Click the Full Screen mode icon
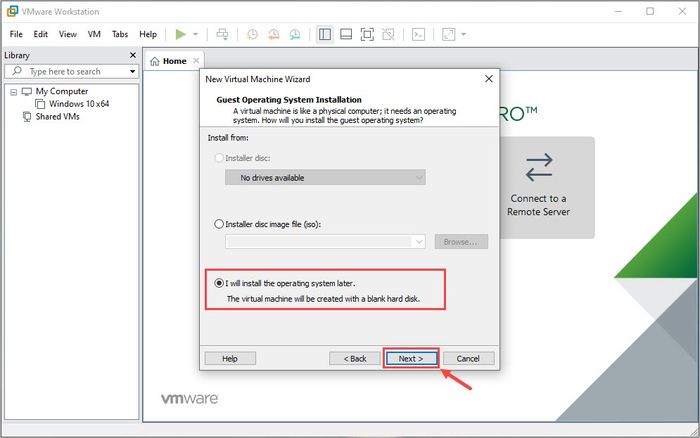Viewport: 700px width, 438px height. pyautogui.click(x=367, y=34)
